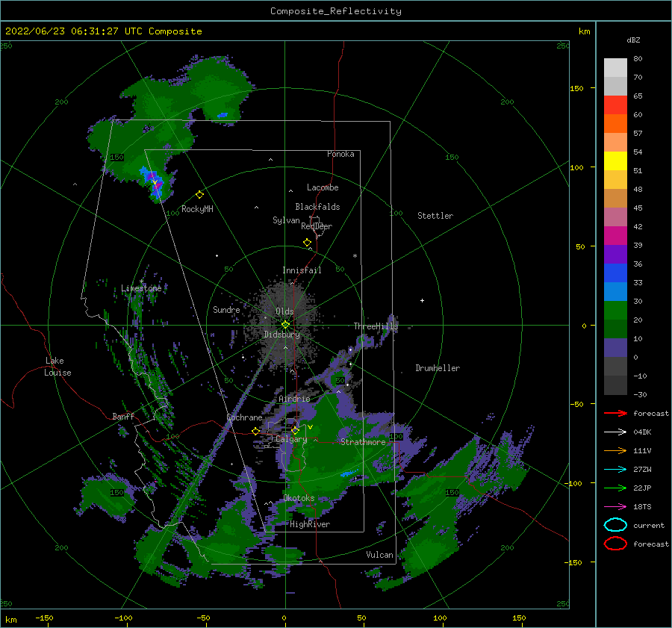This screenshot has height=628, width=672.
Task: Click the cyan current ellipse legend icon
Action: pos(615,525)
